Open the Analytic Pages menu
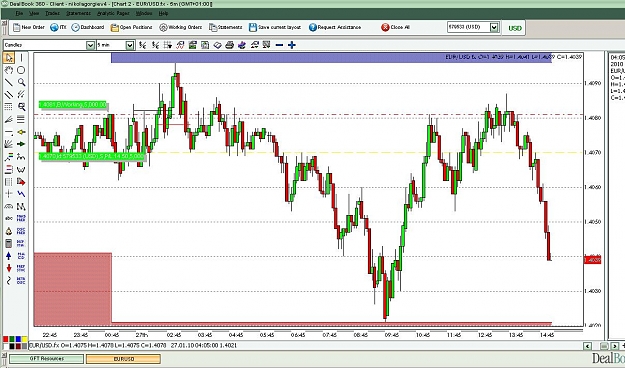The image size is (625, 368). [x=113, y=13]
